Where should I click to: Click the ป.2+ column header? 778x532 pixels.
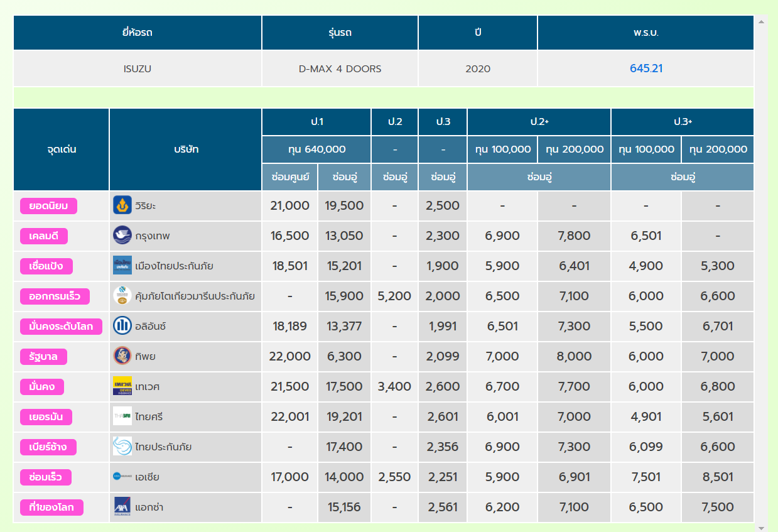539,122
